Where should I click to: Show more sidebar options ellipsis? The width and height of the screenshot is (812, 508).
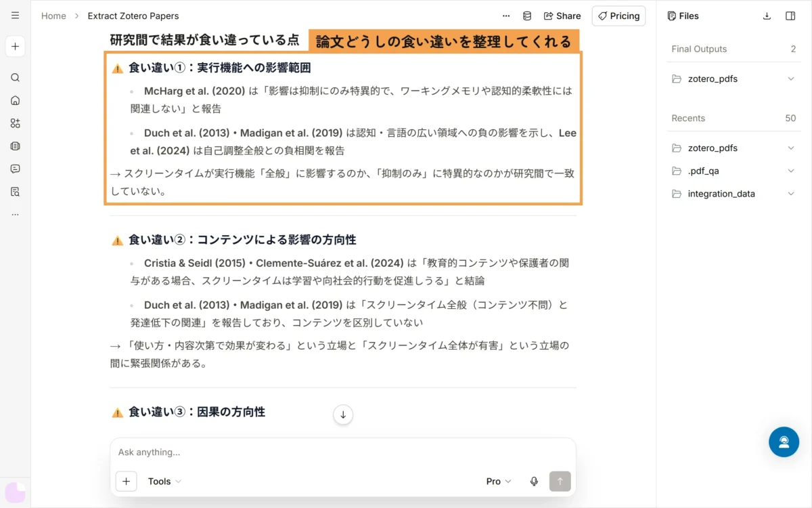[15, 215]
